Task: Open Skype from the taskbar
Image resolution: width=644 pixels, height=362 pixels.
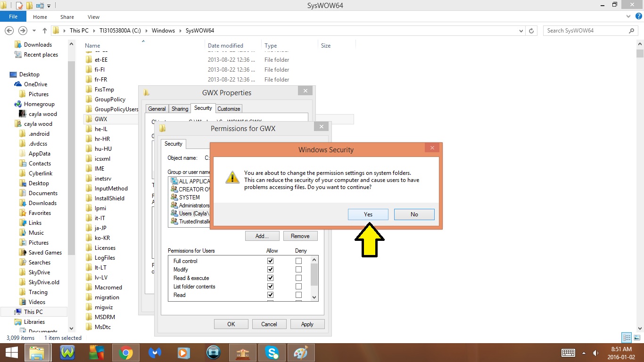Action: 272,353
